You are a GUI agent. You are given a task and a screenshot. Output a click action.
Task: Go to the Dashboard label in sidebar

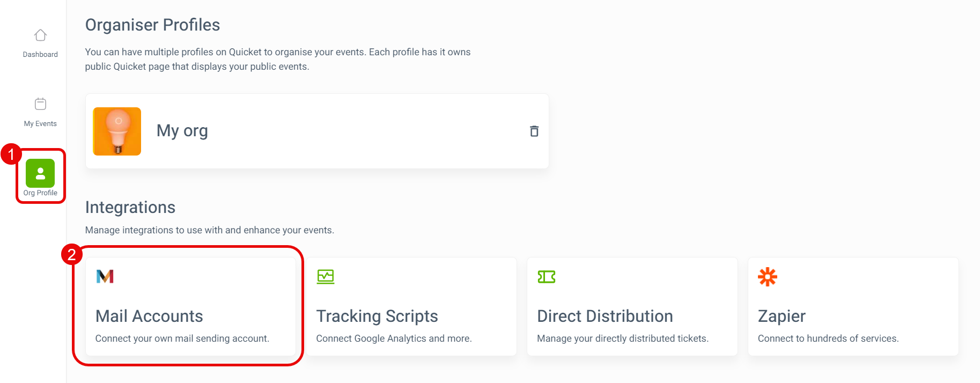pyautogui.click(x=40, y=54)
